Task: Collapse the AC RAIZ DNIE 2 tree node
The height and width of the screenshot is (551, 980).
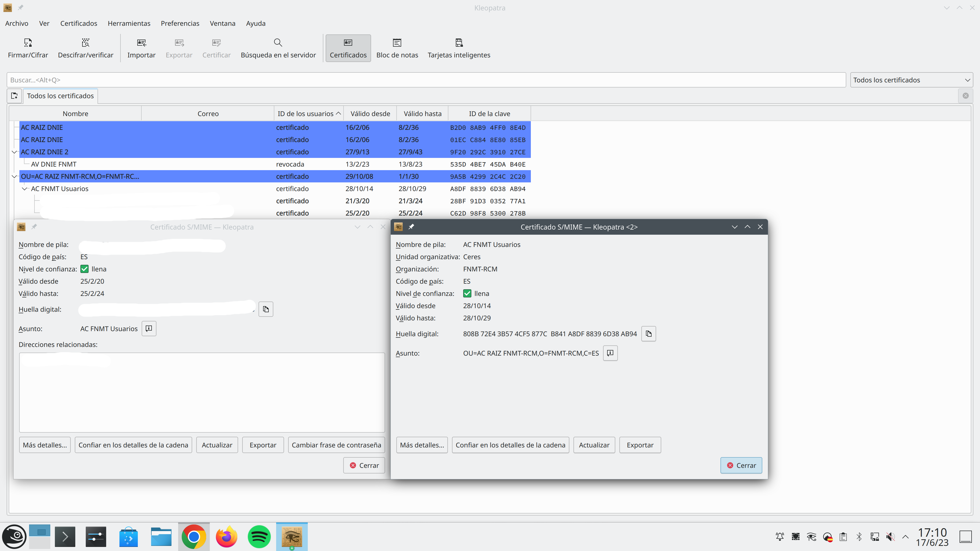Action: 15,152
